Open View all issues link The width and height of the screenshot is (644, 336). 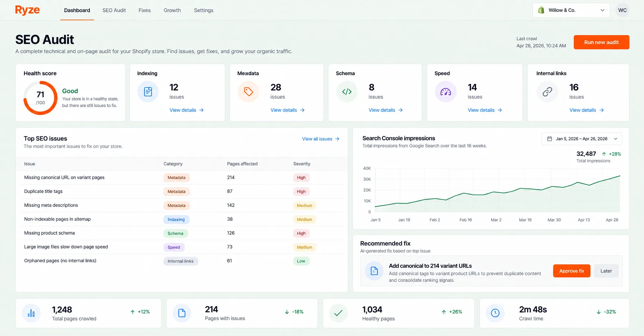point(321,139)
